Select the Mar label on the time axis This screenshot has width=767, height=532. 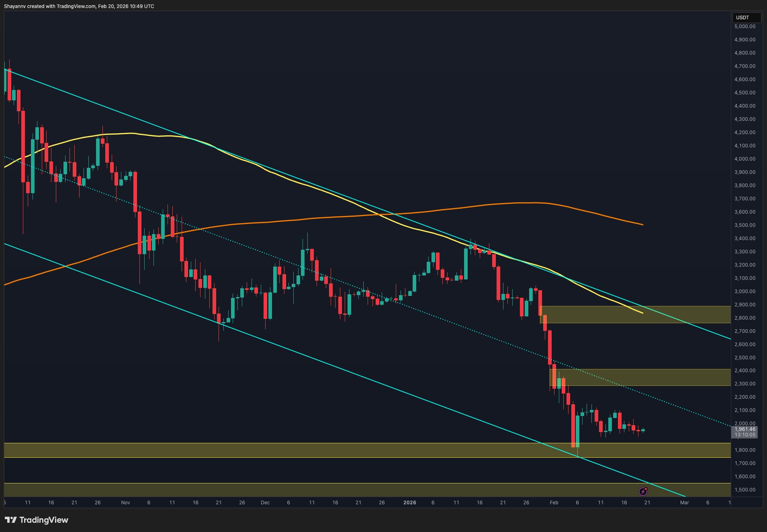coord(684,502)
